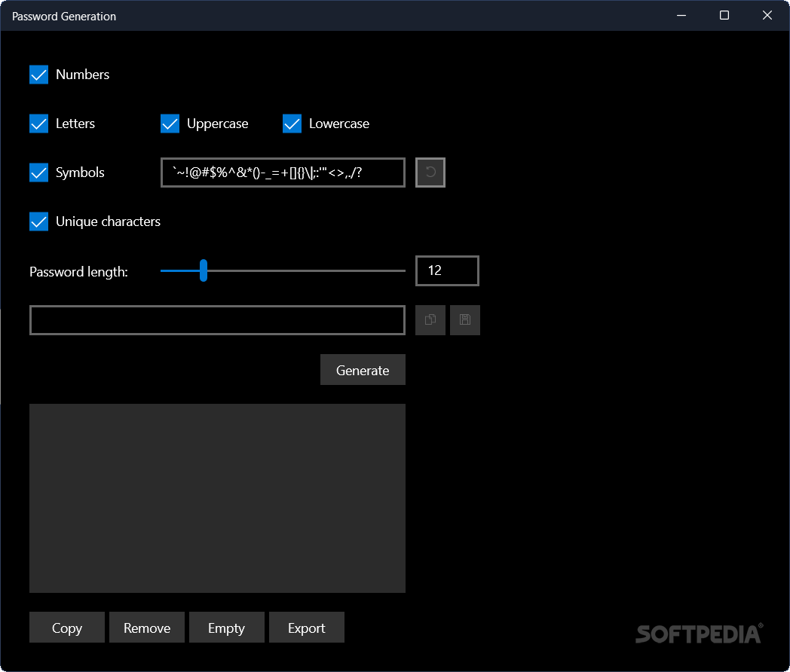Minimize the Password Generation window
The image size is (790, 672).
tap(681, 16)
